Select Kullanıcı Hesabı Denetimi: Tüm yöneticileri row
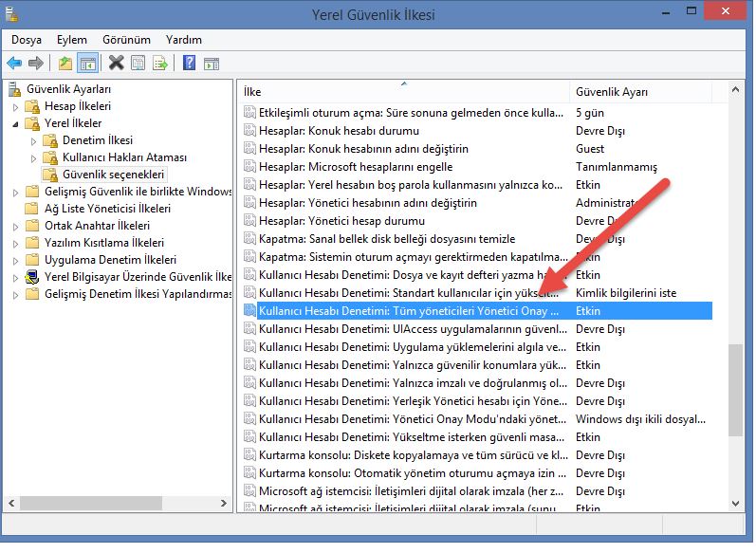 (477, 311)
